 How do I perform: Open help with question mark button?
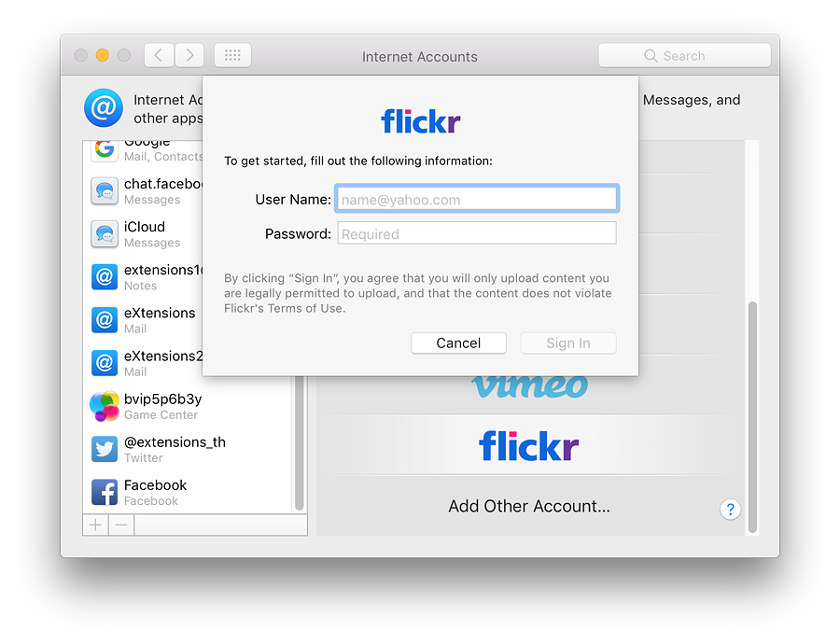click(x=730, y=509)
